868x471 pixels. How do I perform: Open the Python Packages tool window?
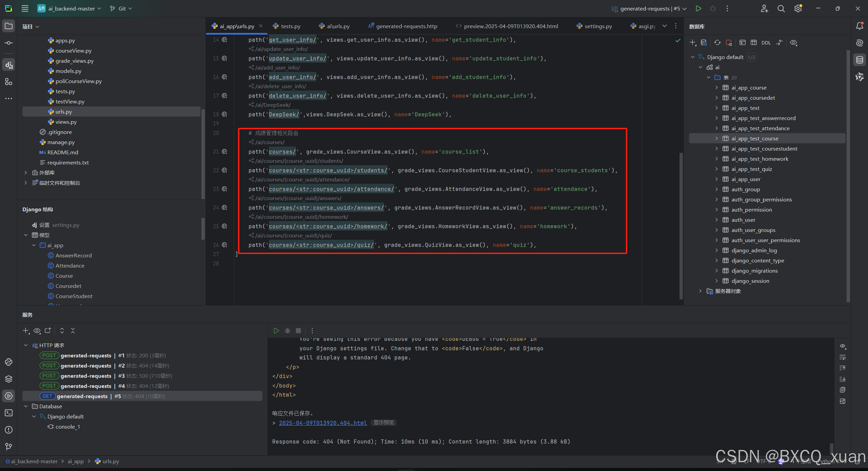point(9,379)
